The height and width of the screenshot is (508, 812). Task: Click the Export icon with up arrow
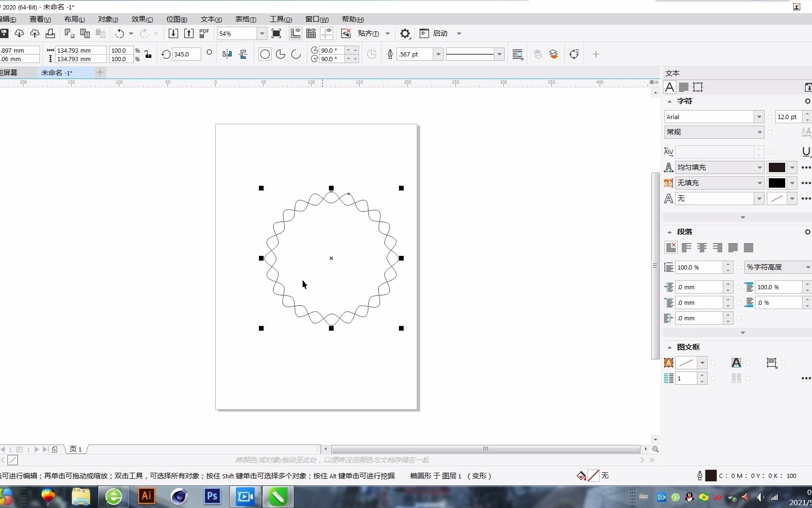coord(188,33)
